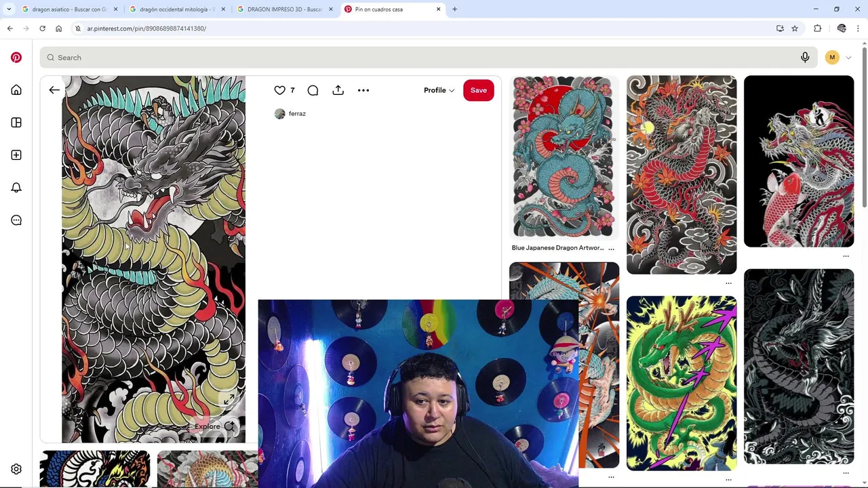Close the Pin on cuadros casa tab

(438, 9)
